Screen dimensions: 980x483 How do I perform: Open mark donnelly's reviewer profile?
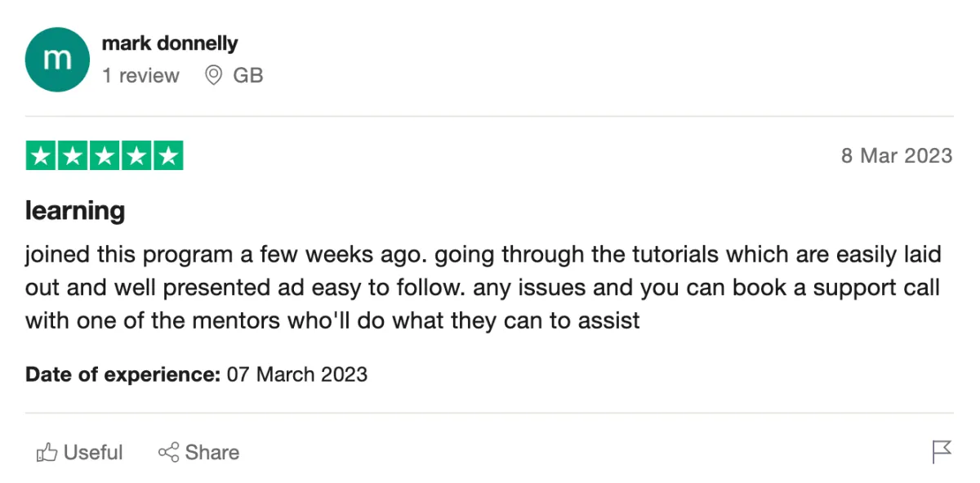169,43
